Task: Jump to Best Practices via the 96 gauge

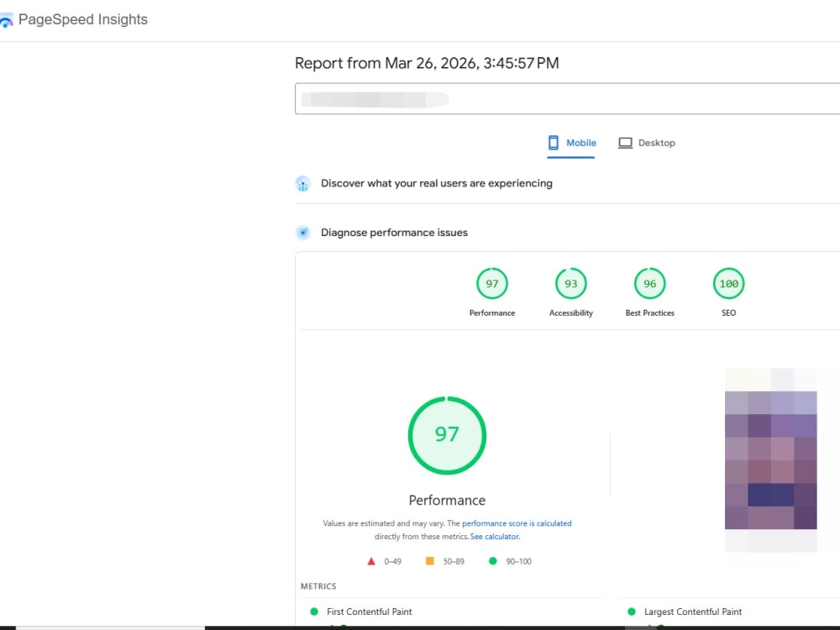Action: coord(649,283)
